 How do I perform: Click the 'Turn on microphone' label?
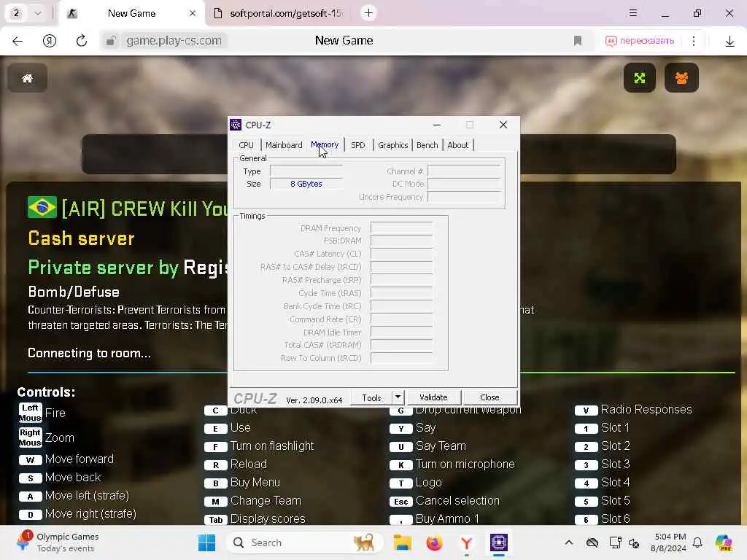coord(465,464)
